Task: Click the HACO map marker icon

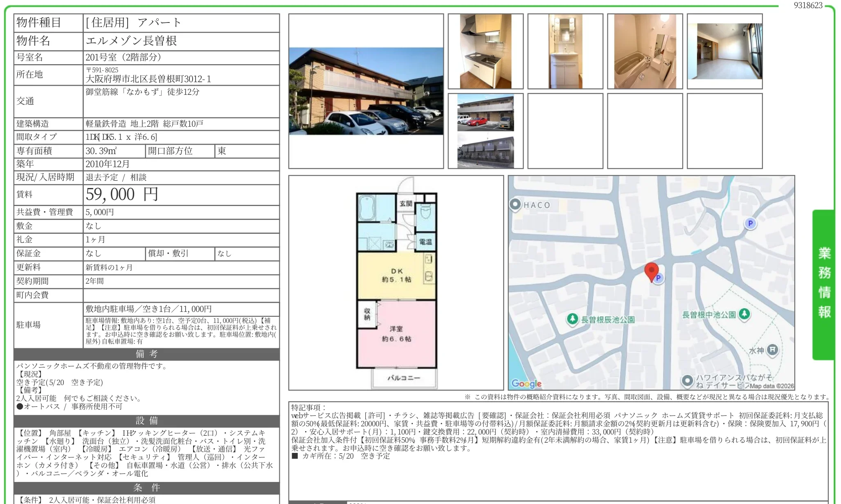Action: tap(515, 204)
